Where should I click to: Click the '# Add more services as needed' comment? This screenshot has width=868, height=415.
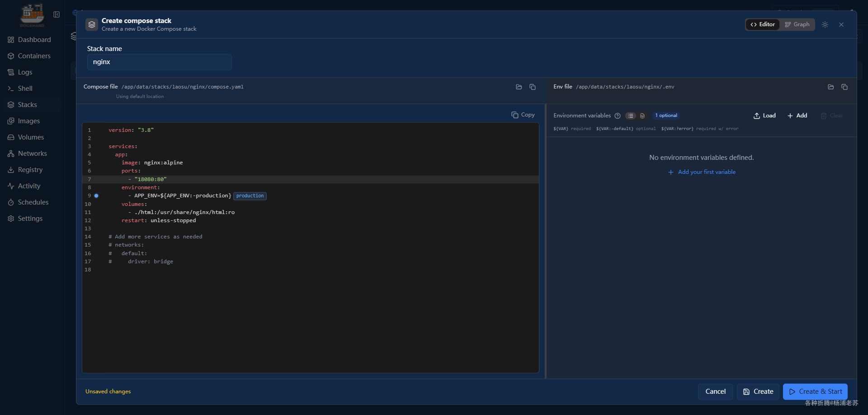pyautogui.click(x=156, y=237)
